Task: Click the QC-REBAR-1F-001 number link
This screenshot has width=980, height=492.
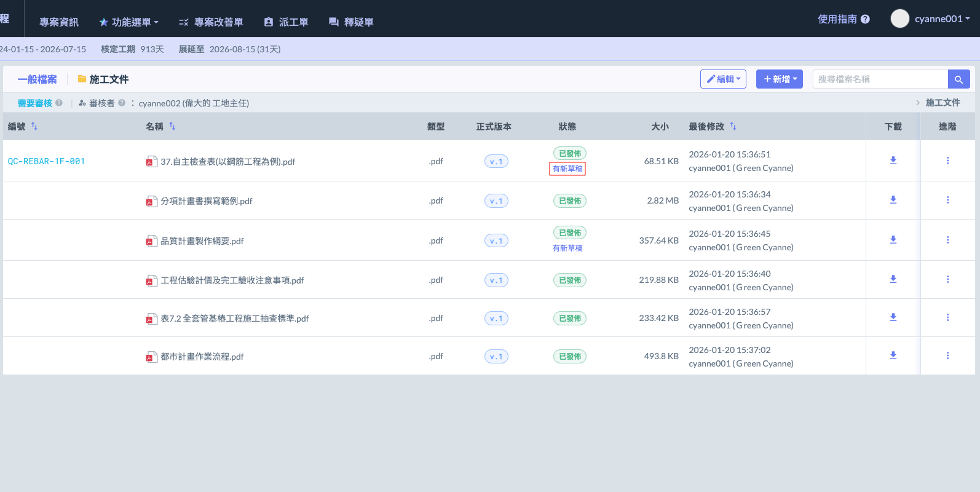Action: point(46,161)
